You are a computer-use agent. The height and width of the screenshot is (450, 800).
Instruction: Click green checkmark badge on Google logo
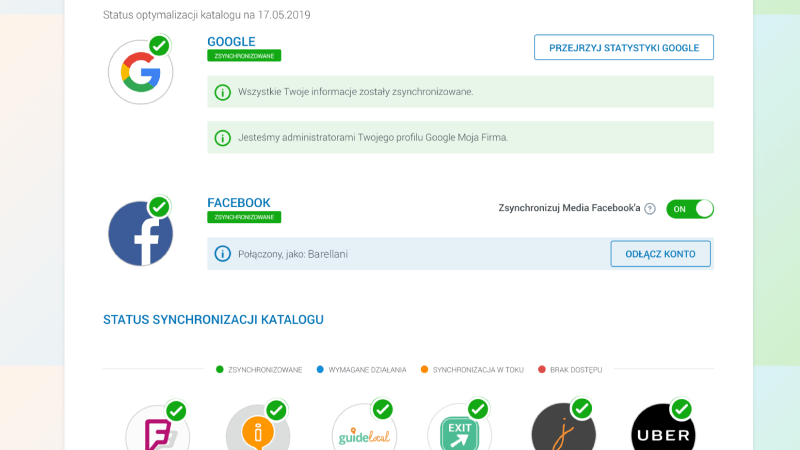point(160,46)
